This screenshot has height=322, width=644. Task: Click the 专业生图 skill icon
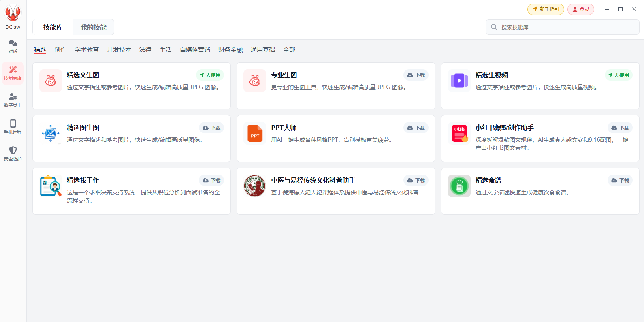coord(255,81)
